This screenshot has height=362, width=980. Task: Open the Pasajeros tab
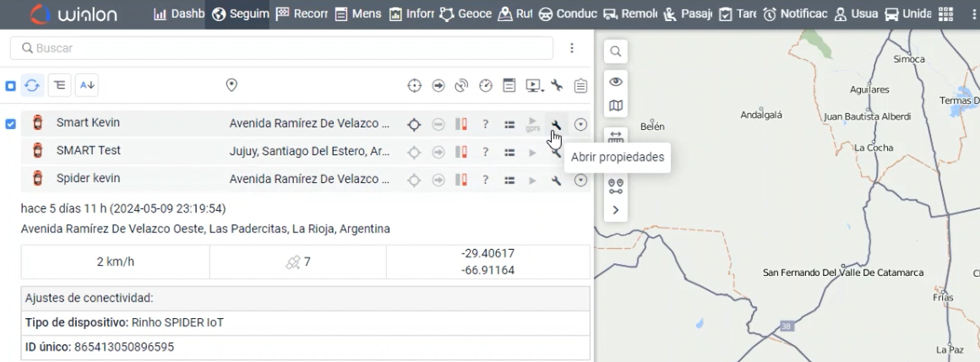pyautogui.click(x=688, y=14)
